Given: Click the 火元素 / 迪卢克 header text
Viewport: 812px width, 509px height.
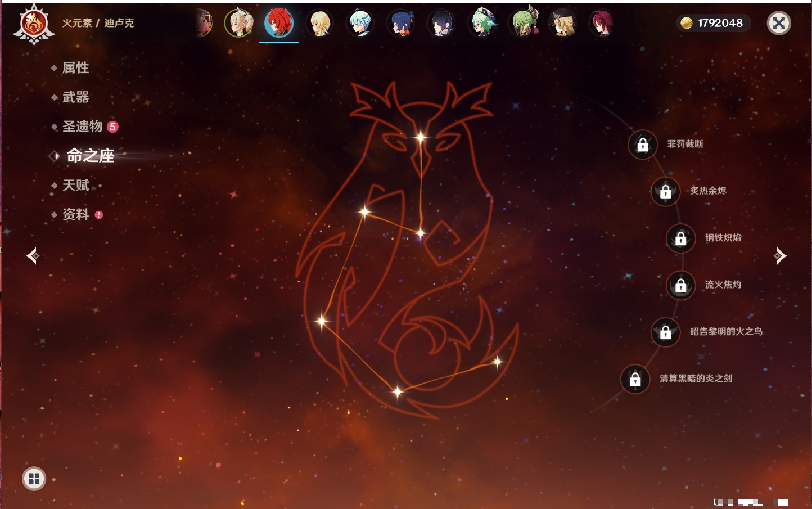Looking at the screenshot, I should [98, 23].
